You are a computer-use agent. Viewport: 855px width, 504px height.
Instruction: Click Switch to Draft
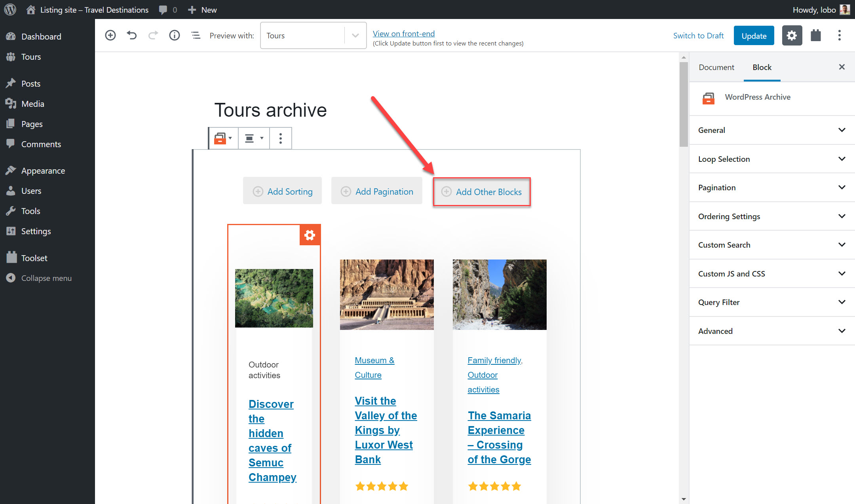(698, 35)
